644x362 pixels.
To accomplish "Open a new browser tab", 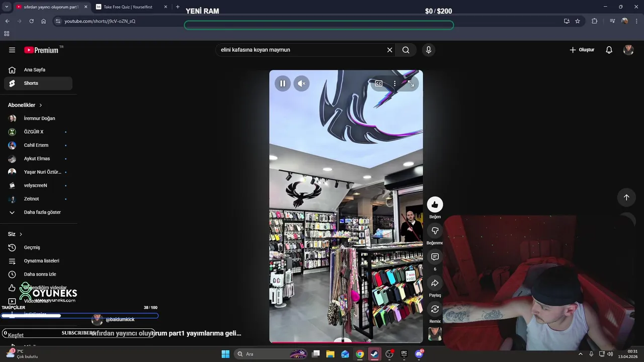I will click(x=178, y=7).
